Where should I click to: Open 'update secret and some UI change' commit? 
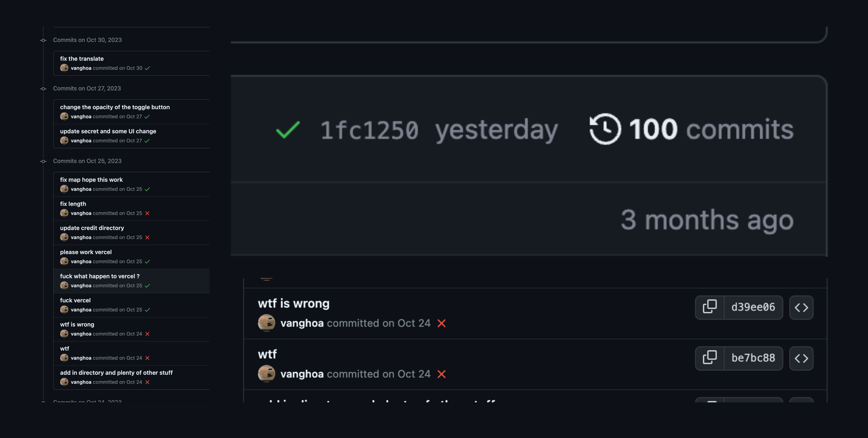pyautogui.click(x=108, y=131)
